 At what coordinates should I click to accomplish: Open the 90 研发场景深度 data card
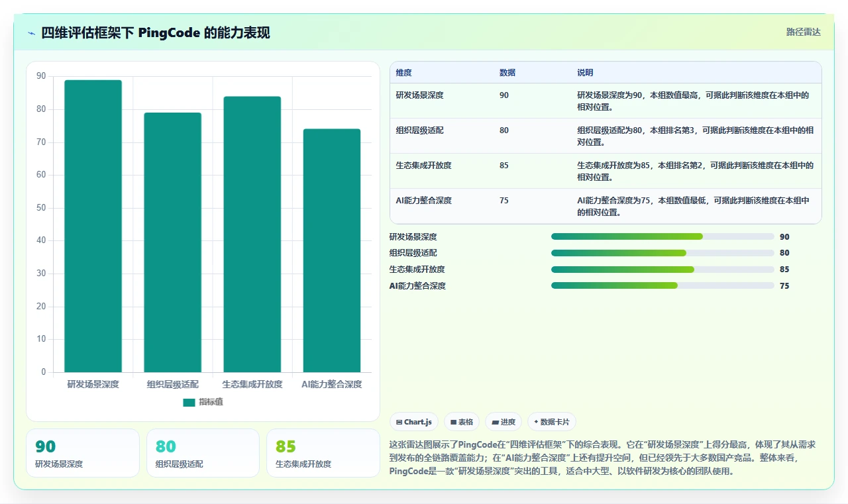tap(83, 453)
